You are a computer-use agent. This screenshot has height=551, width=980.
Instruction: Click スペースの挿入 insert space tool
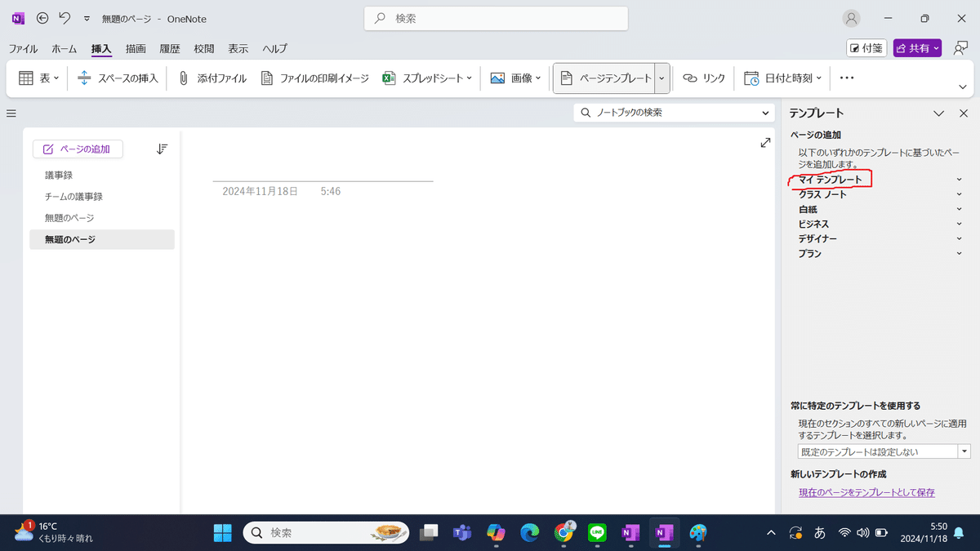pos(118,78)
